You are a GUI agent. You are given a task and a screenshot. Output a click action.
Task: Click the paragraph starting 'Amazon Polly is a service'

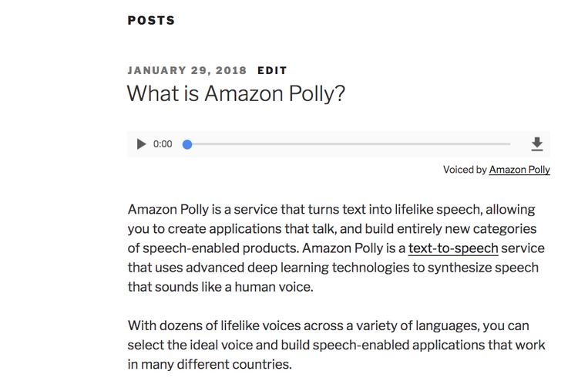(336, 248)
